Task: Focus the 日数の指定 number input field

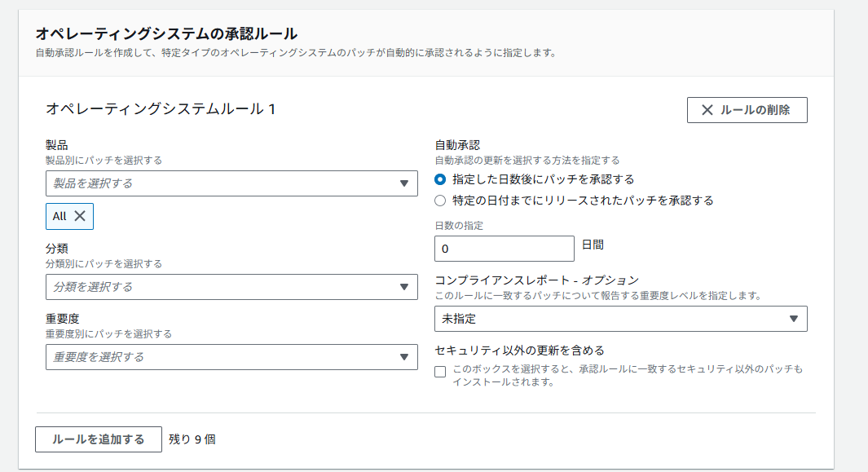Action: point(504,249)
